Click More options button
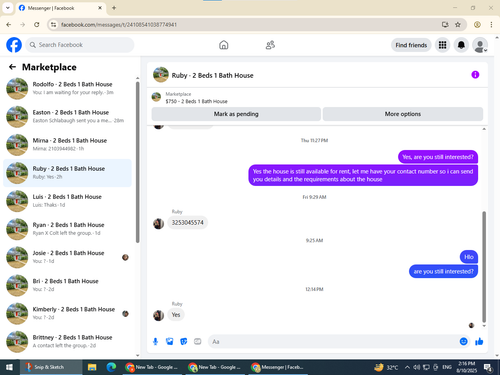This screenshot has height=375, width=500. [x=403, y=114]
